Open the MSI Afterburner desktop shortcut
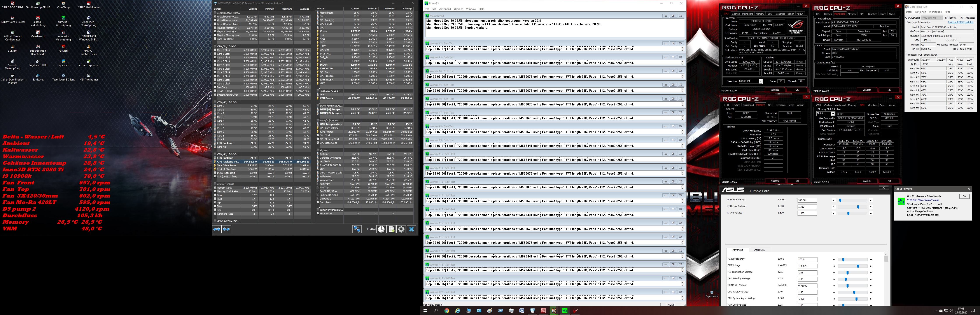 pyautogui.click(x=89, y=78)
